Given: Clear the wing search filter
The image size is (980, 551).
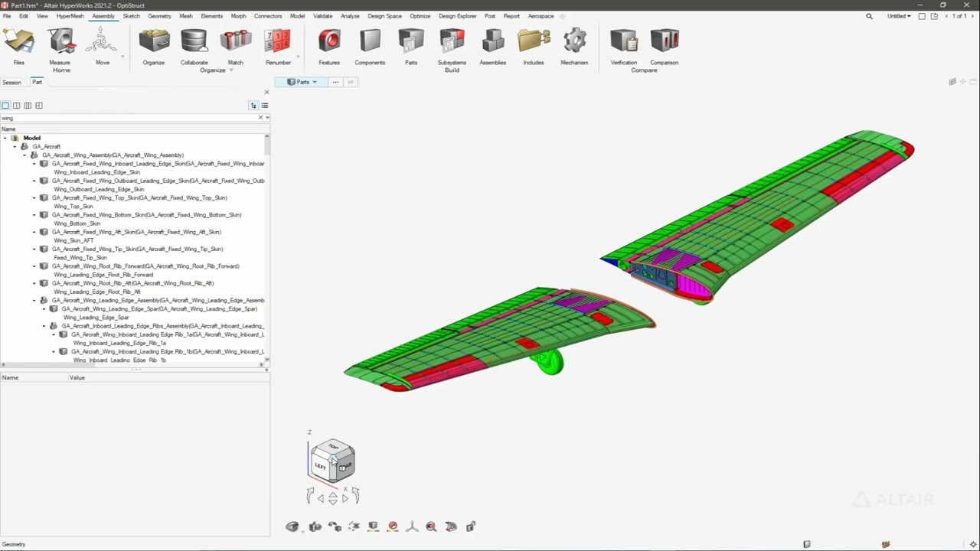Looking at the screenshot, I should coord(260,118).
